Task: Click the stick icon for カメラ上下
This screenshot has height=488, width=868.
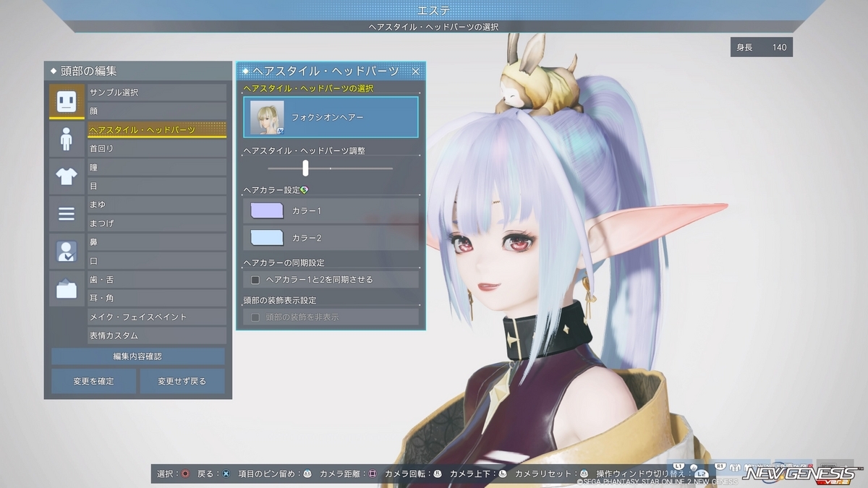Action: point(502,474)
